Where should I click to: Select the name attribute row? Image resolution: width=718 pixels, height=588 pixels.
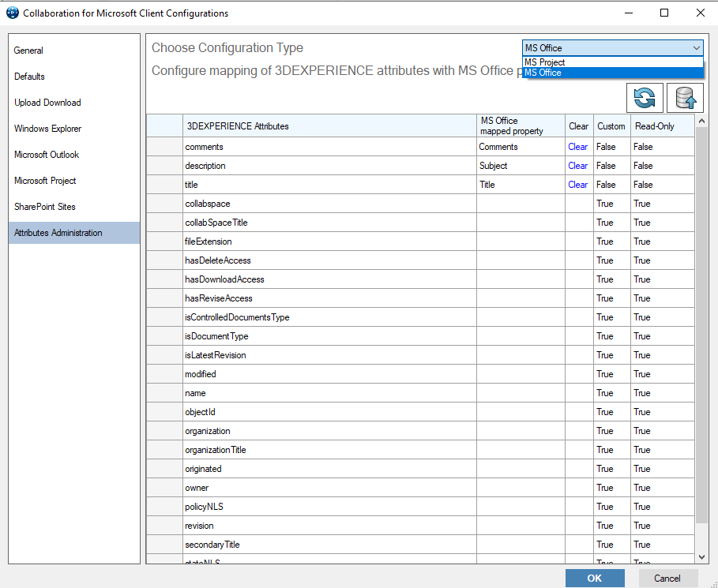pos(329,393)
